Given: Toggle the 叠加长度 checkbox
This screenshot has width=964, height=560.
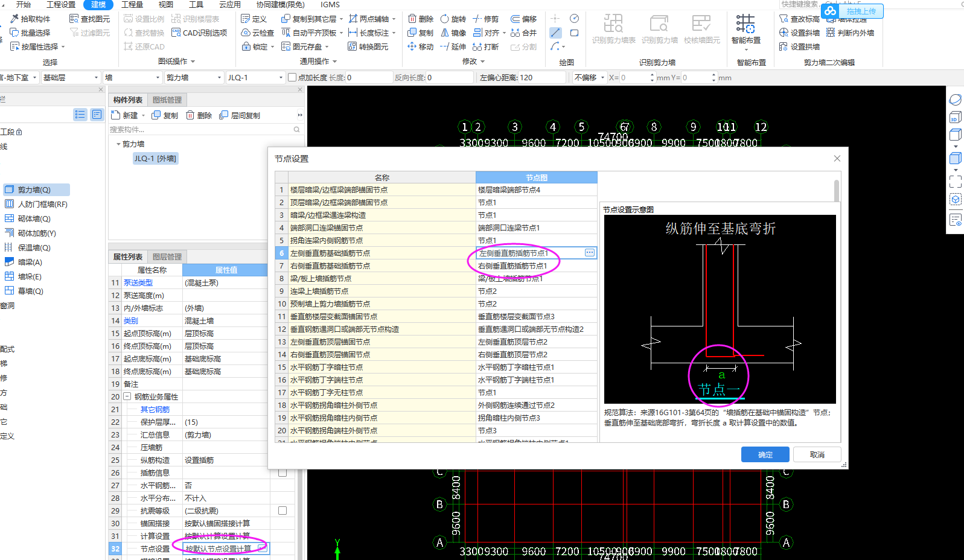Looking at the screenshot, I should pos(292,77).
